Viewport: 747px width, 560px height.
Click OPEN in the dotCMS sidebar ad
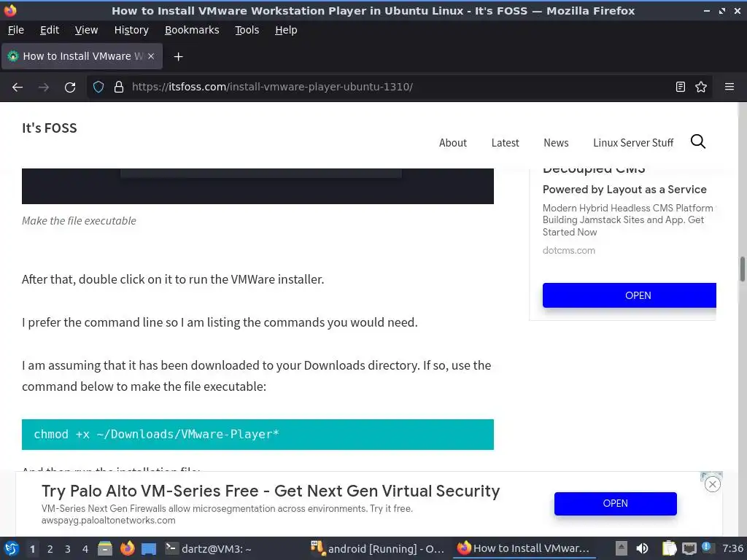[630, 295]
